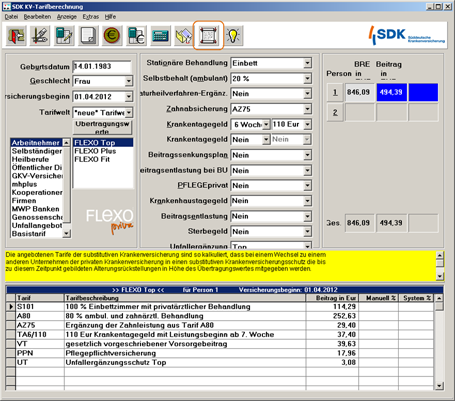The image size is (455, 401).
Task: Select mhplus in the group list
Action: (36, 184)
